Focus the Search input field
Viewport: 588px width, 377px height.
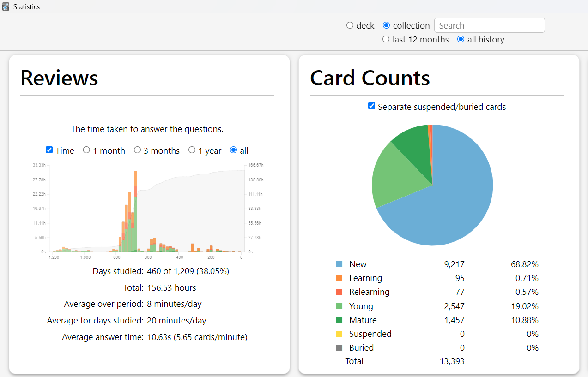point(489,25)
